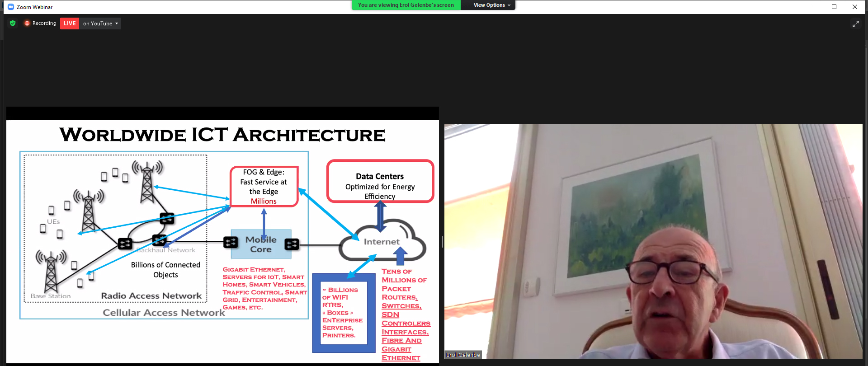
Task: Click the Zoom Webinar app icon in title bar
Action: pyautogui.click(x=11, y=7)
